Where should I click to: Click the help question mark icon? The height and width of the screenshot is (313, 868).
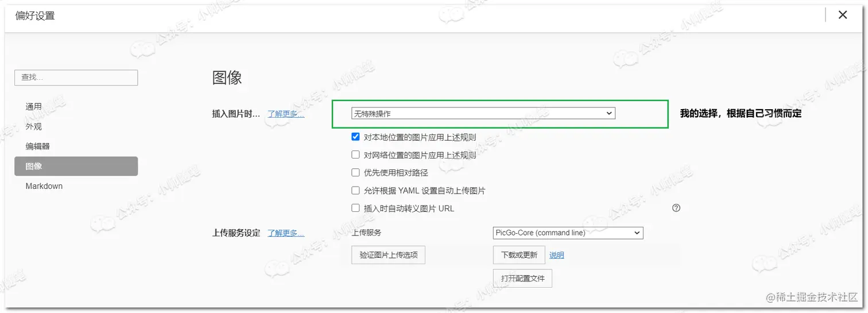[x=676, y=208]
